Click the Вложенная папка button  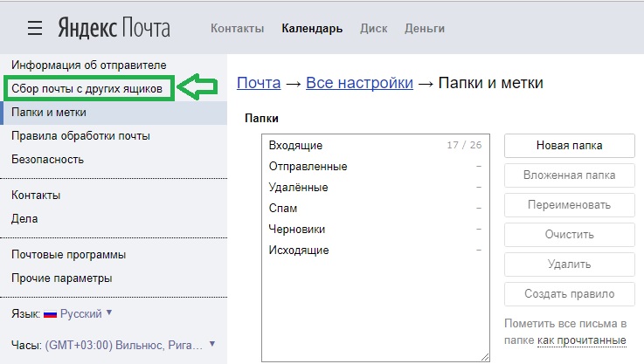[x=569, y=175]
